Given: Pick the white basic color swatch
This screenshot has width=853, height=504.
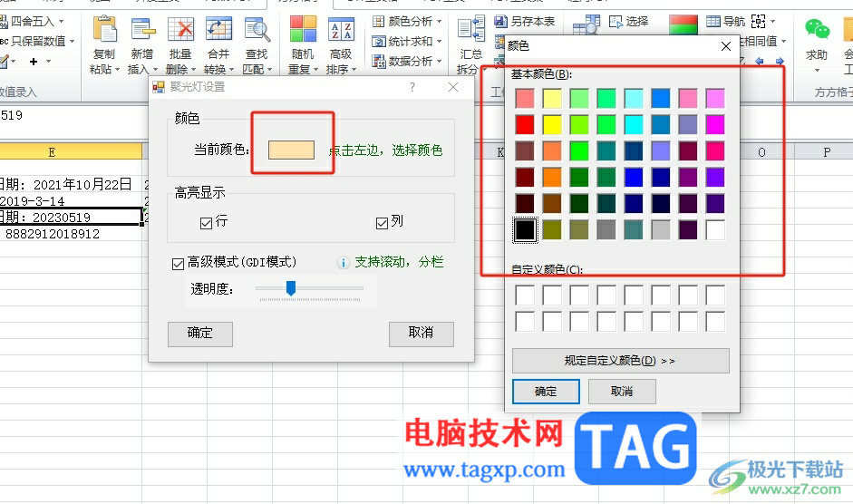Looking at the screenshot, I should (715, 229).
